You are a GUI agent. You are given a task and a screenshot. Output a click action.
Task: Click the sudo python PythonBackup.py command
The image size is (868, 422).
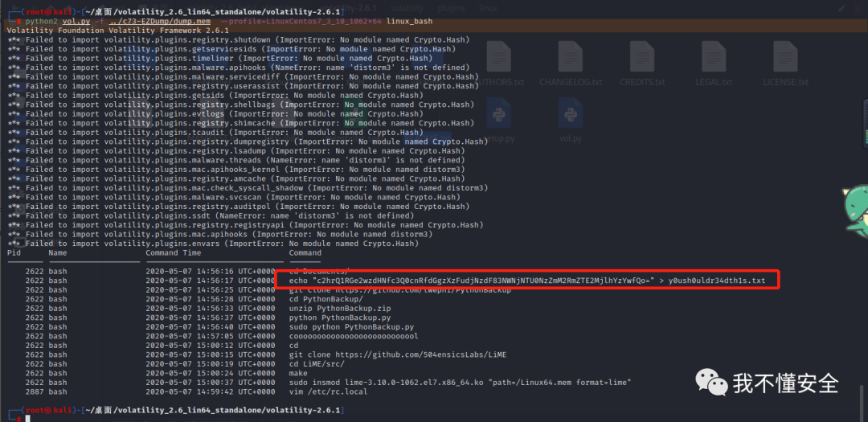point(351,326)
